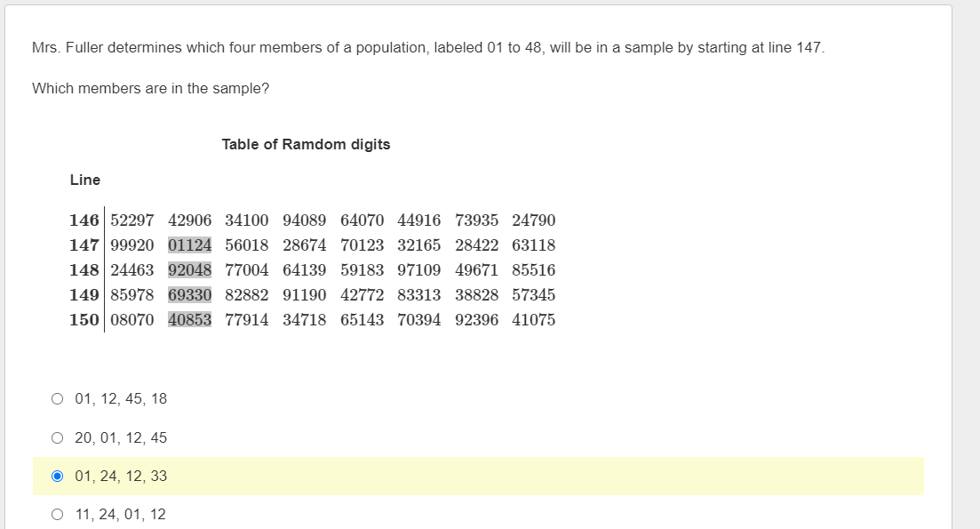Click the line number 147 row label

point(84,245)
